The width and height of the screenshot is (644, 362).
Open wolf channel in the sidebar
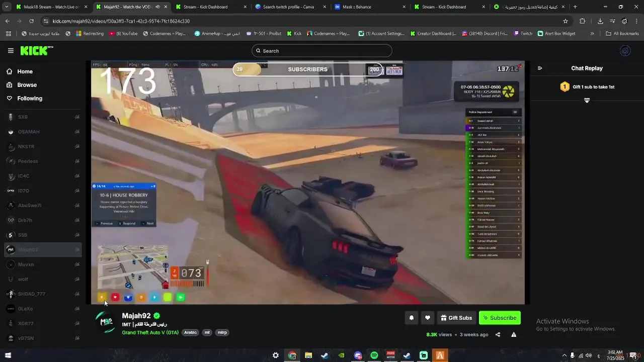[43, 279]
